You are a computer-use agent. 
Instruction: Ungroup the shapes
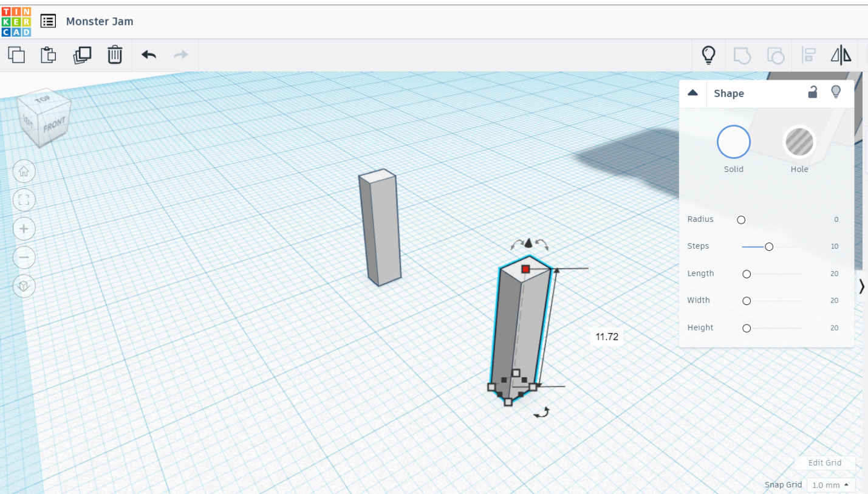point(776,56)
